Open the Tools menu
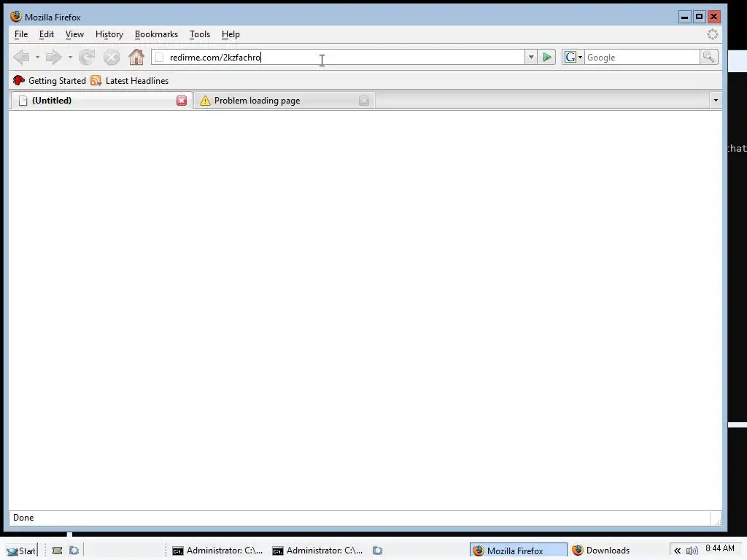The width and height of the screenshot is (747, 560). (200, 34)
